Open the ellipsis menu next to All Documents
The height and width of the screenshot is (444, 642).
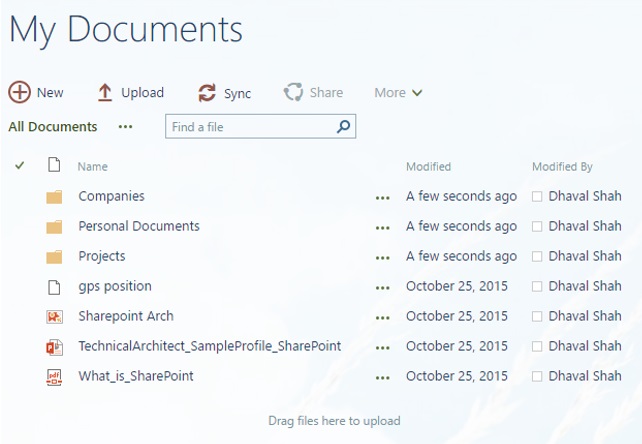coord(125,127)
